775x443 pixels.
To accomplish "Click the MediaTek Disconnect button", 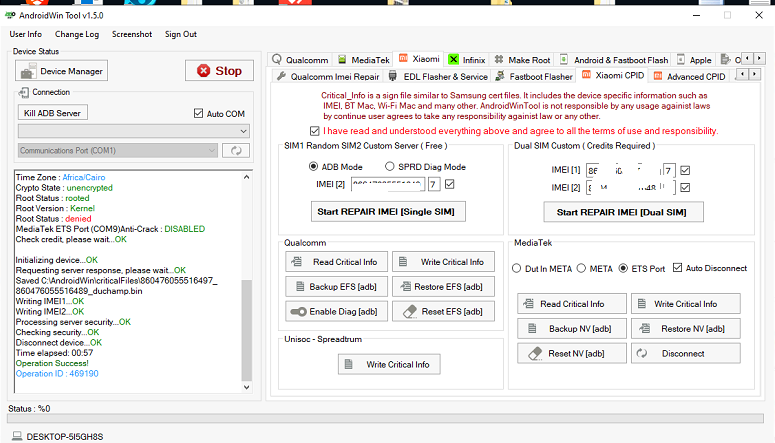I will pos(686,353).
